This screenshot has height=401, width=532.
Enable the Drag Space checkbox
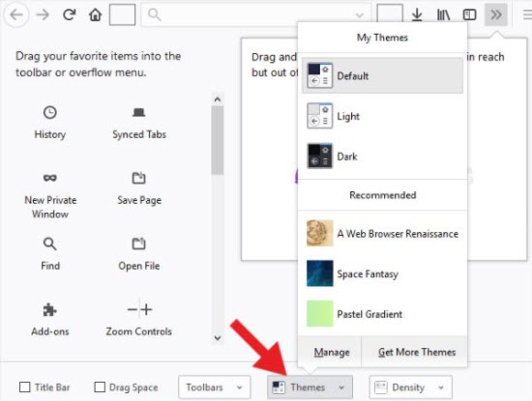[x=100, y=387]
